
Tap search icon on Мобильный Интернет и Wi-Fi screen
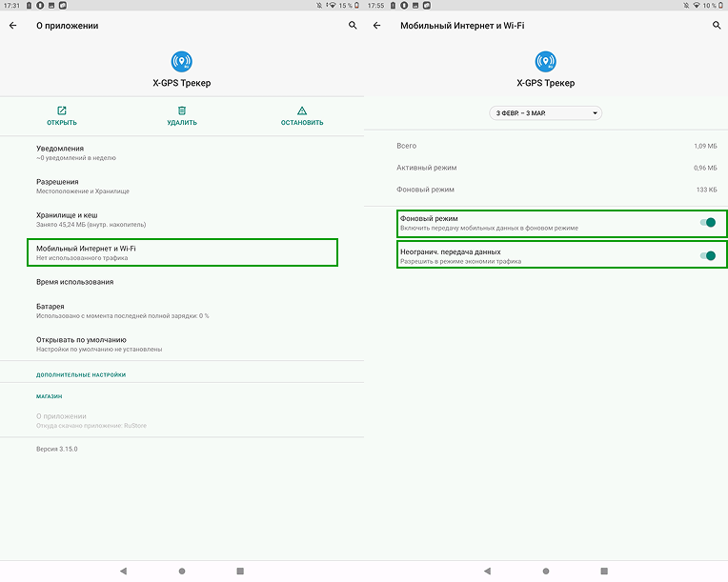pos(717,26)
